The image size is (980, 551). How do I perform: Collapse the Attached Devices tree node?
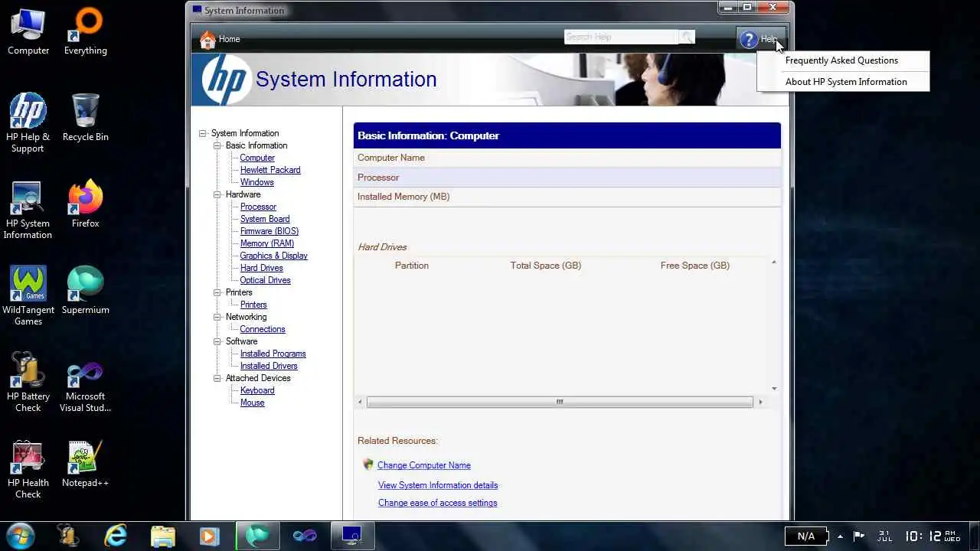[x=217, y=378]
